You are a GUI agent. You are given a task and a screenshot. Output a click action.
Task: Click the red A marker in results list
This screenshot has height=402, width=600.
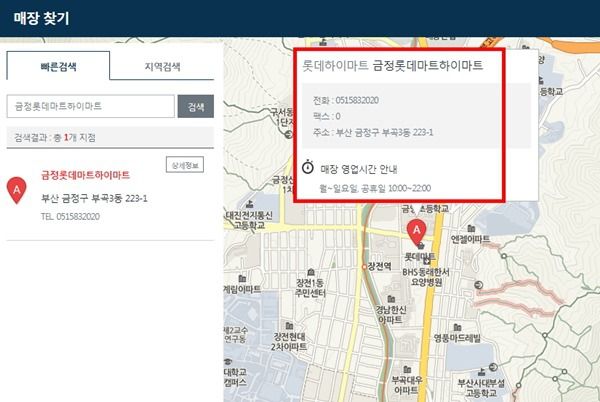coord(16,190)
